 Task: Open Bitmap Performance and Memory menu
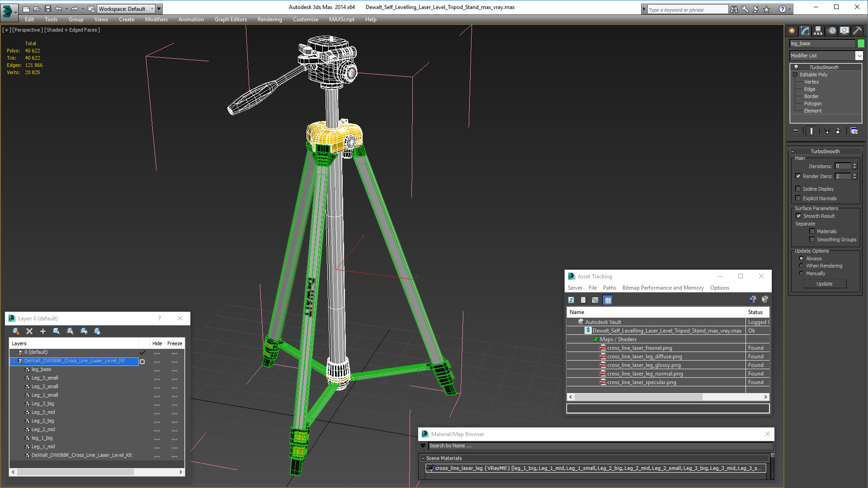pos(663,288)
